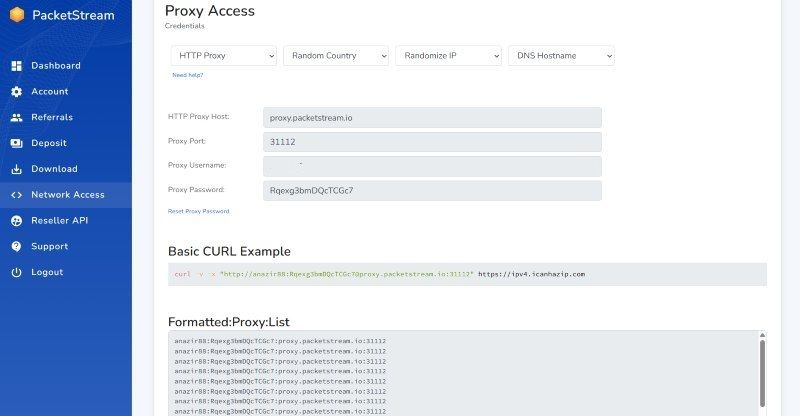Open the Randomize IP dropdown
Image resolution: width=800 pixels, height=416 pixels.
point(448,56)
